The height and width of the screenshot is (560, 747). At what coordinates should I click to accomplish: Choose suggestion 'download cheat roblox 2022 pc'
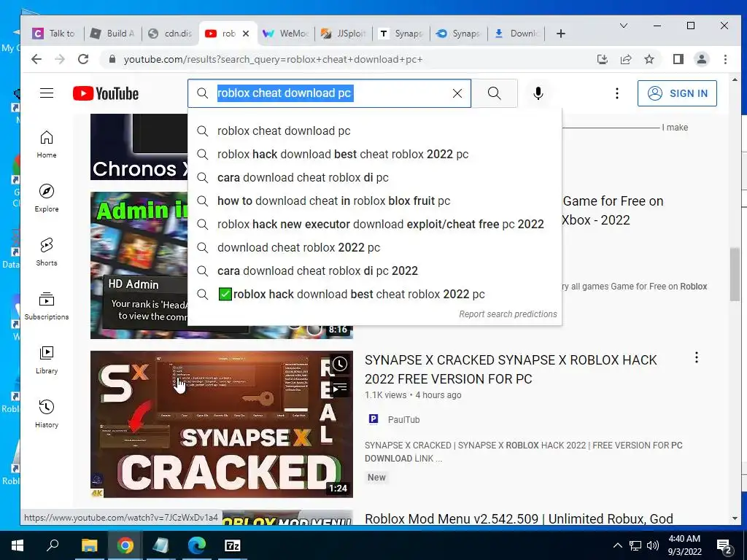(x=374, y=248)
